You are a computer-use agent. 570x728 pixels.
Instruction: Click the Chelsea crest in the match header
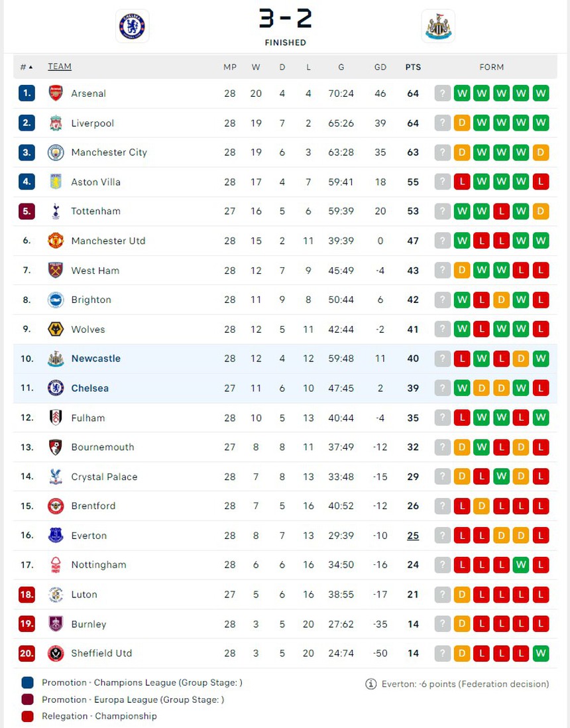click(x=132, y=27)
